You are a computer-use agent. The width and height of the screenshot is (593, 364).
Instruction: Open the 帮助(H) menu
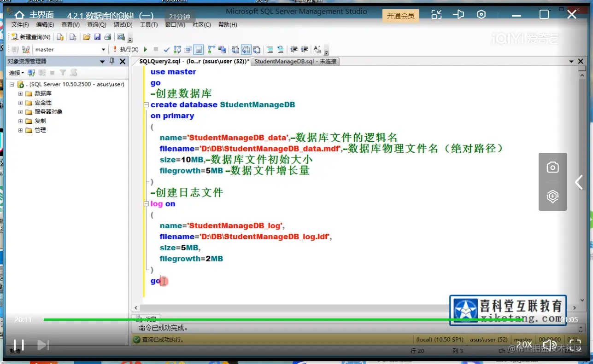click(228, 24)
